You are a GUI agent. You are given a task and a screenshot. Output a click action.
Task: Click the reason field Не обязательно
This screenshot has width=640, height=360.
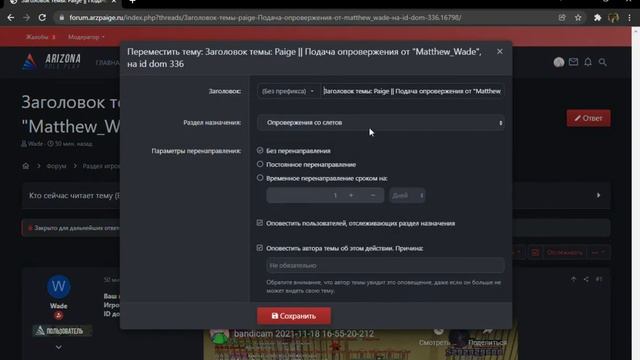tap(385, 265)
